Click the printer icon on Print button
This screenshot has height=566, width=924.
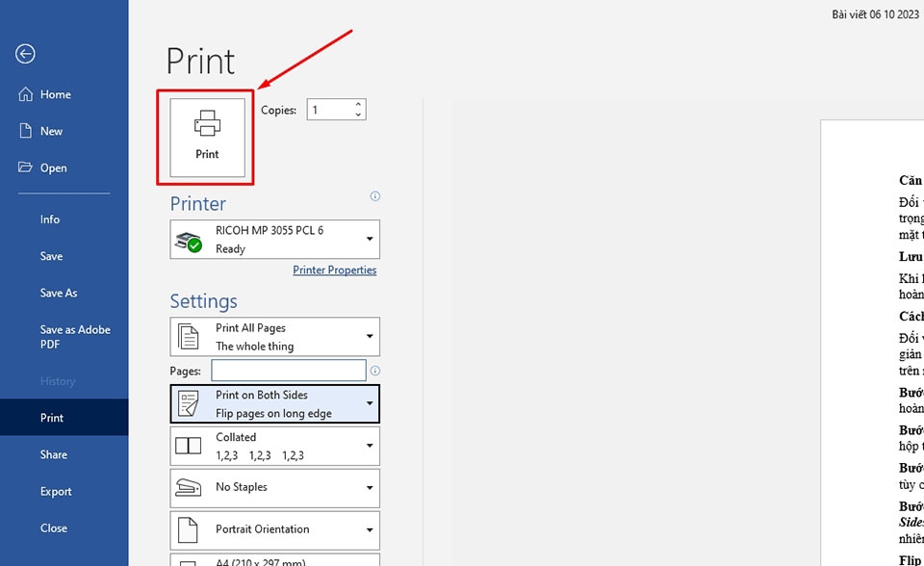coord(208,123)
